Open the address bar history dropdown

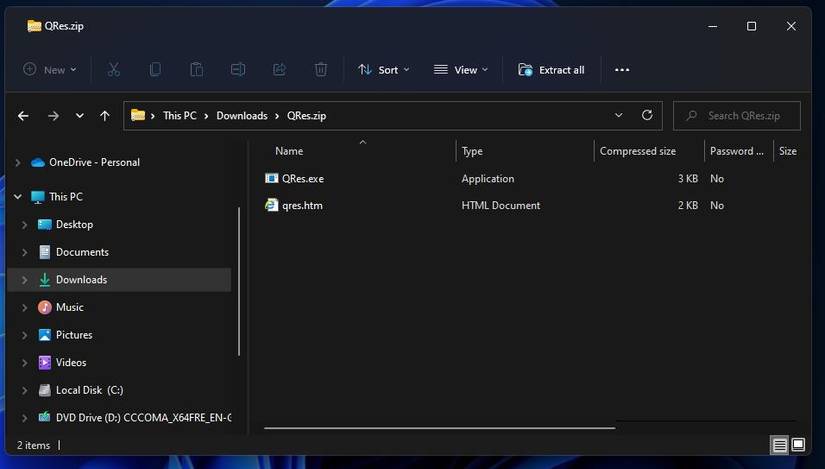(619, 116)
